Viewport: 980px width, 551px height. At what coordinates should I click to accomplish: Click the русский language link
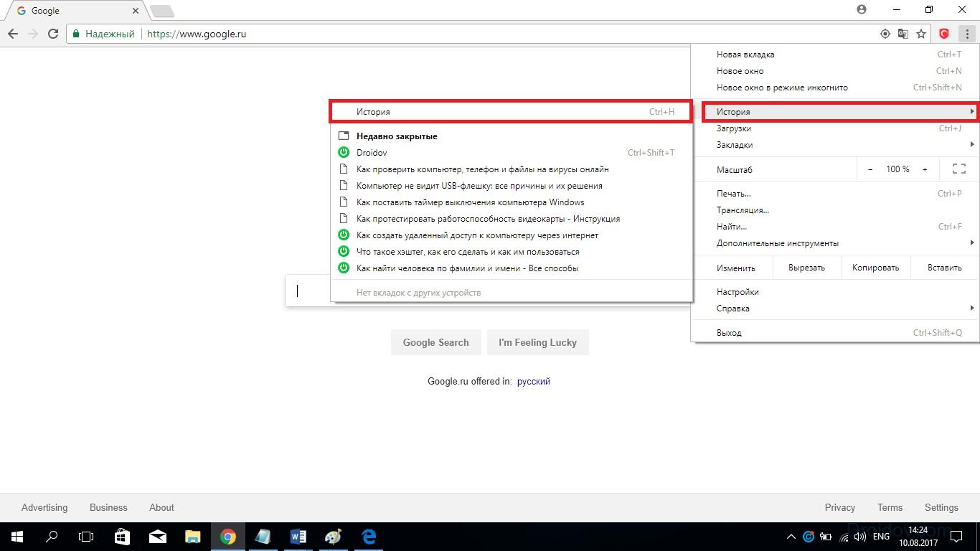(x=533, y=382)
